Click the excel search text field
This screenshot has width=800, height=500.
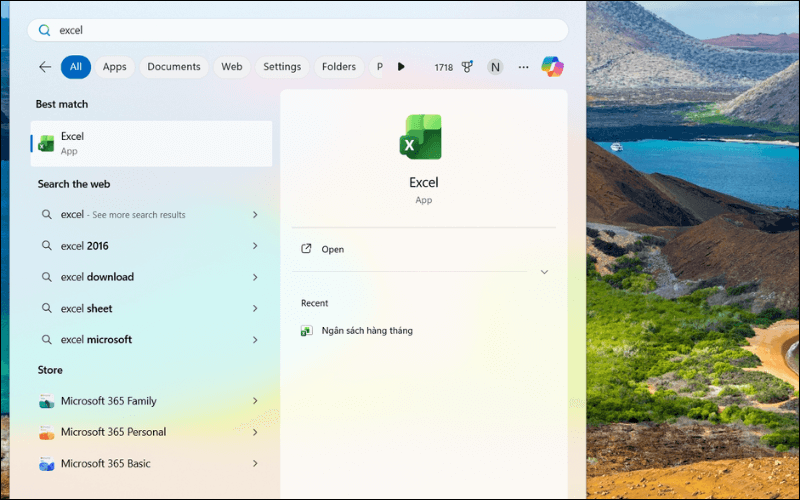298,30
